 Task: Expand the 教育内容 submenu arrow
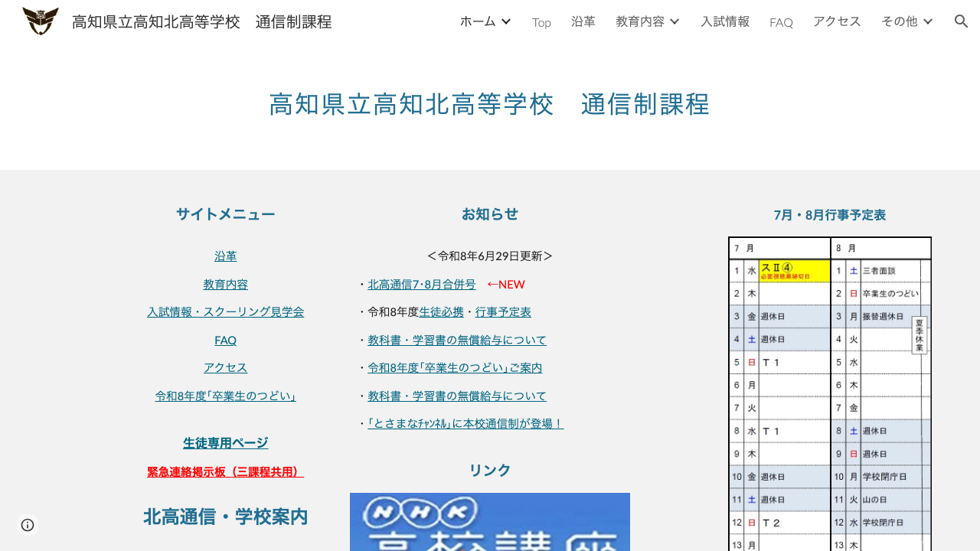tap(675, 21)
